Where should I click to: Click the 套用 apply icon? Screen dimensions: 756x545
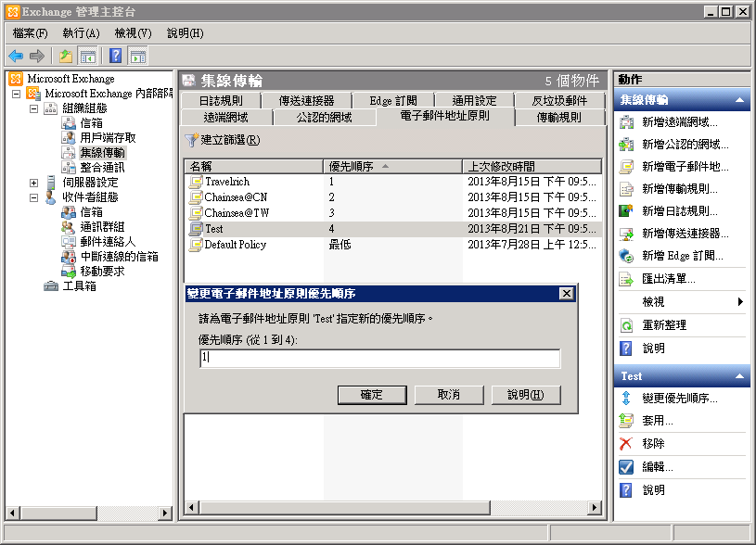(626, 421)
